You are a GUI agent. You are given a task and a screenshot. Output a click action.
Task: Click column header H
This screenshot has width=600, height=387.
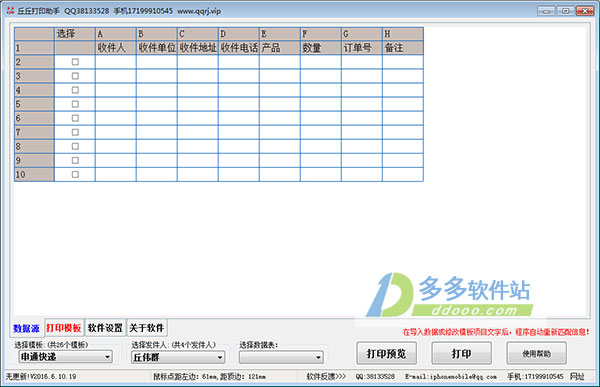(x=403, y=34)
